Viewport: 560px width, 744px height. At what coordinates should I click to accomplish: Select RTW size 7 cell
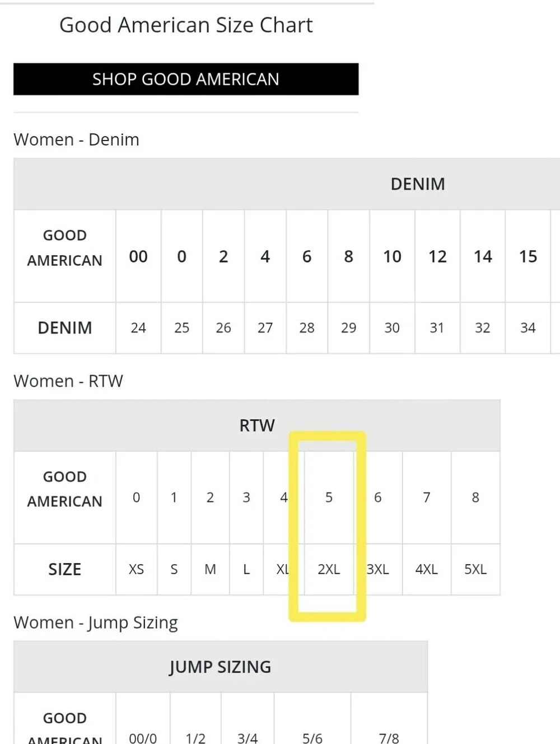(x=427, y=497)
